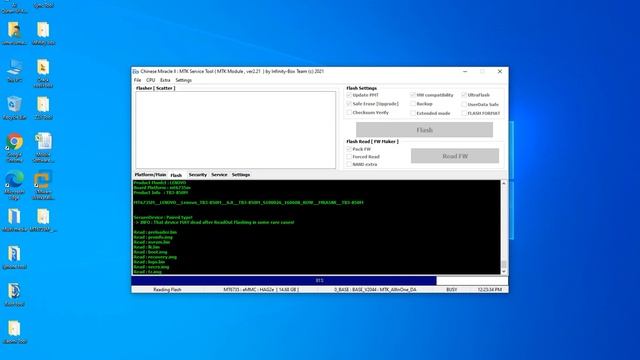
Task: Switch to the Service tab
Action: tap(219, 175)
